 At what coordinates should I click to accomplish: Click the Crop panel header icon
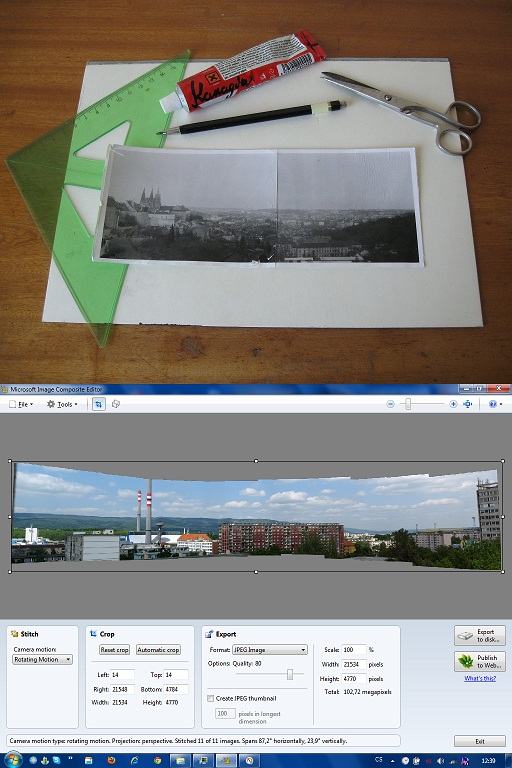tap(93, 634)
